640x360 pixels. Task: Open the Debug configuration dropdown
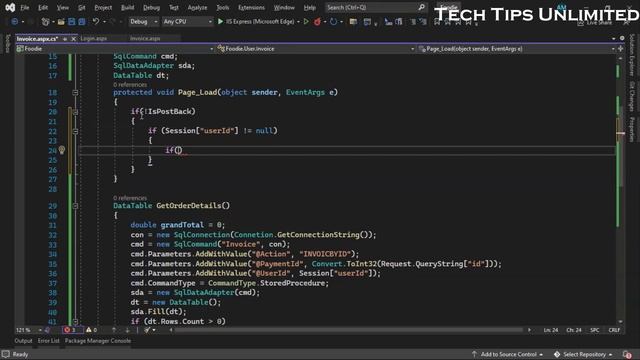click(144, 21)
